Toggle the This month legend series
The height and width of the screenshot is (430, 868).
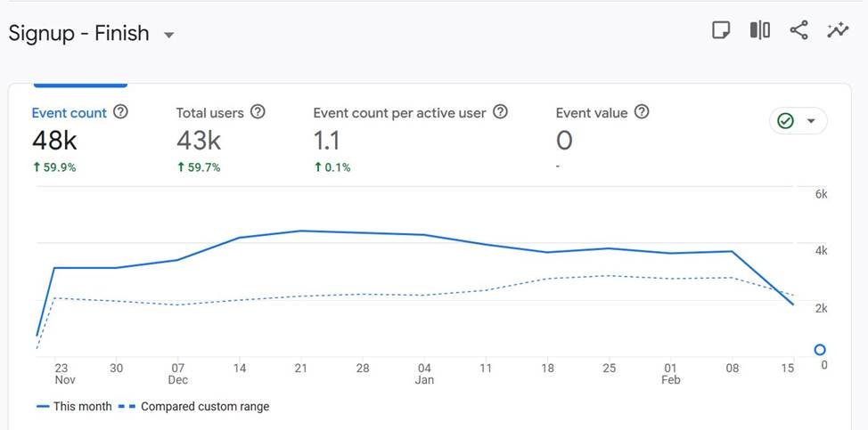tap(74, 407)
